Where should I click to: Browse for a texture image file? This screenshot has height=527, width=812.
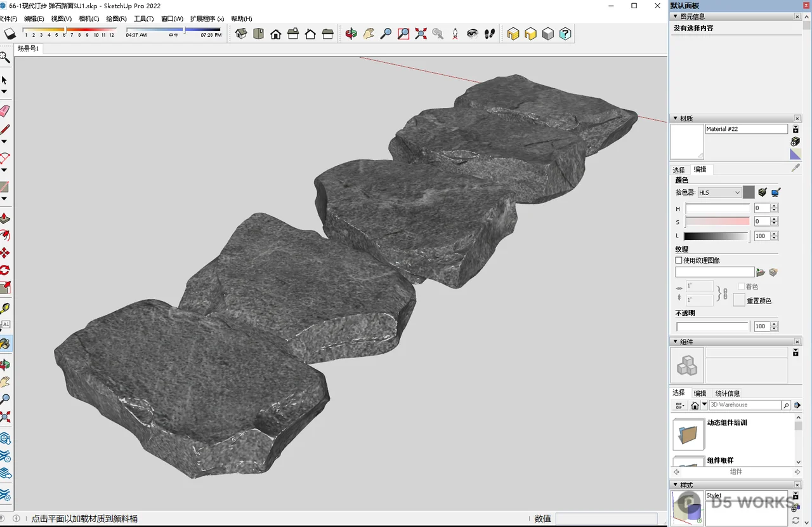pyautogui.click(x=761, y=272)
